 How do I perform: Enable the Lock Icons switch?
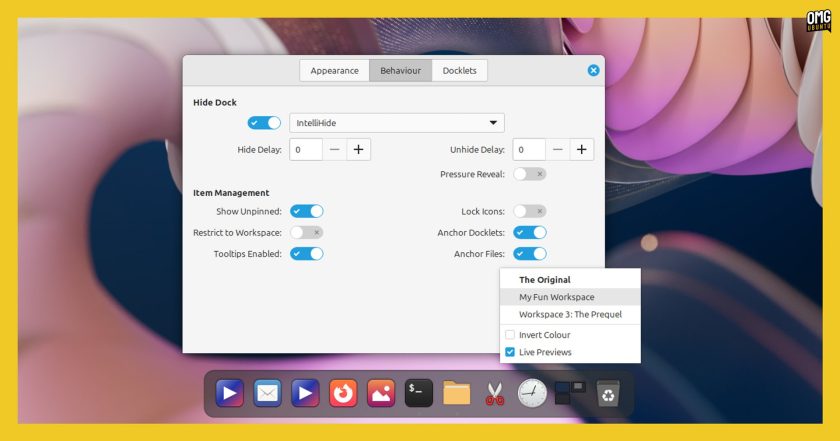point(530,211)
